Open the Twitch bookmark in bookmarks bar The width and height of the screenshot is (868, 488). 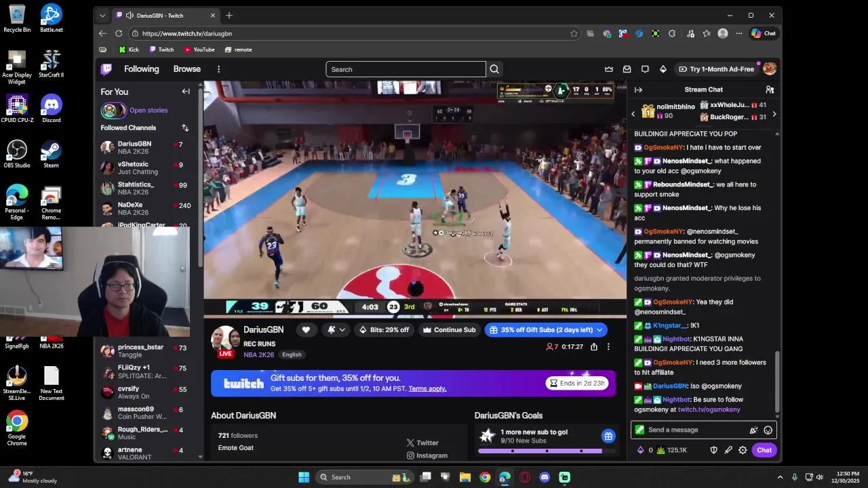(x=161, y=49)
